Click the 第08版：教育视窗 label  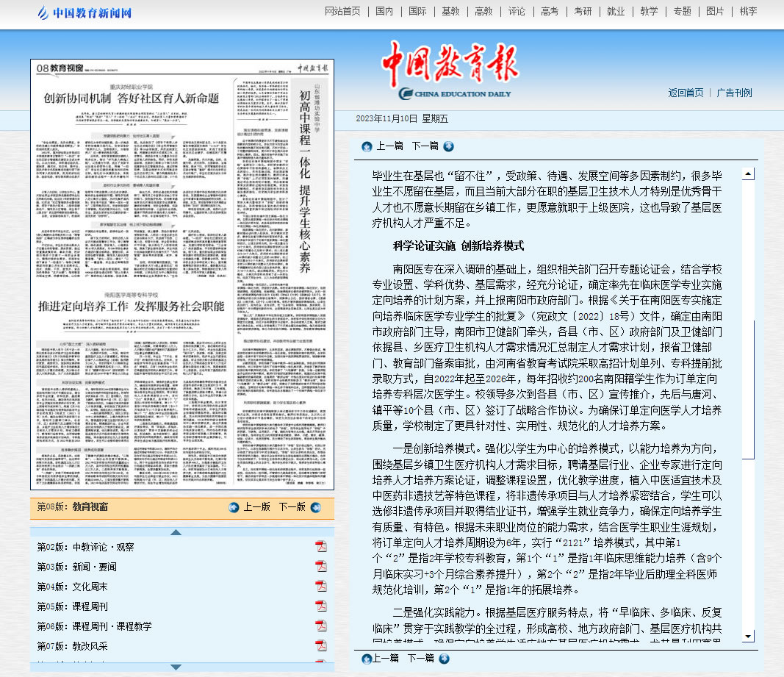pyautogui.click(x=73, y=507)
